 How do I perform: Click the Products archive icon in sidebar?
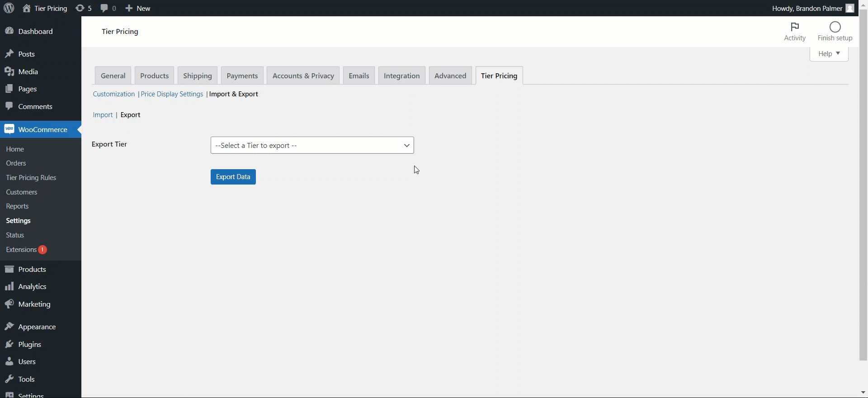pos(9,269)
